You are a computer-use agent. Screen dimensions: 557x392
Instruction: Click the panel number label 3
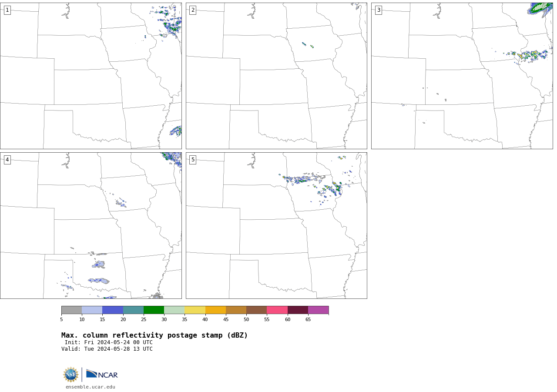tap(378, 10)
